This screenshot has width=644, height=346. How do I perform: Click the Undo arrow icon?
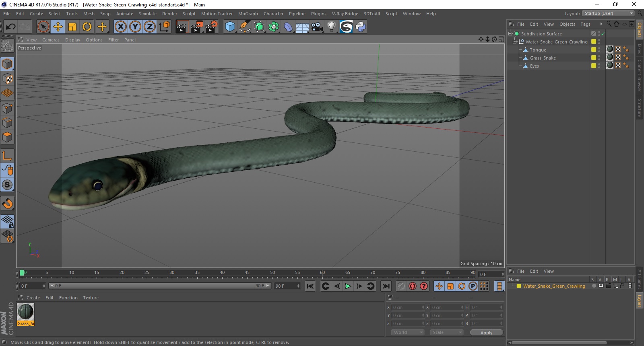tap(10, 27)
